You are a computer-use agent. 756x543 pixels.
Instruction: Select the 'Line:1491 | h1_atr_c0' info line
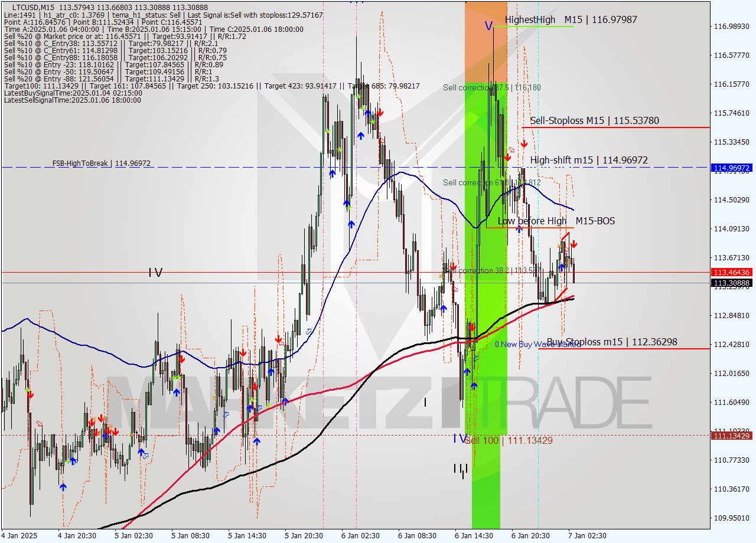pyautogui.click(x=163, y=15)
